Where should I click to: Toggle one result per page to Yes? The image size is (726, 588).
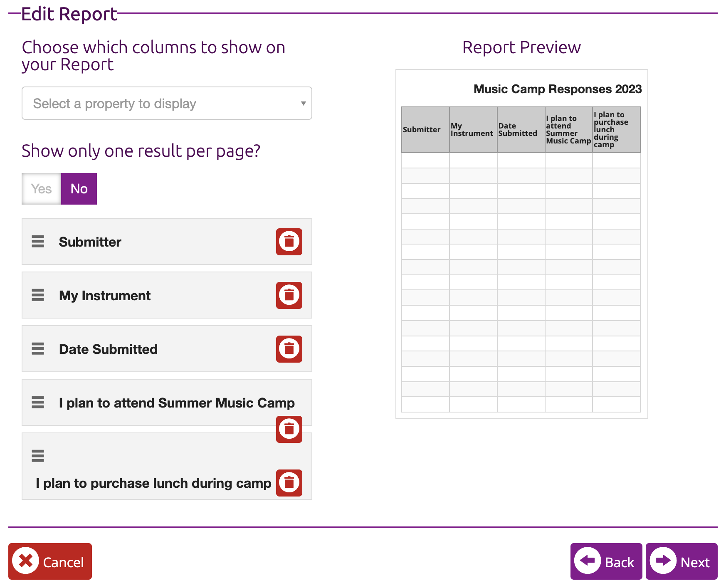click(x=42, y=189)
